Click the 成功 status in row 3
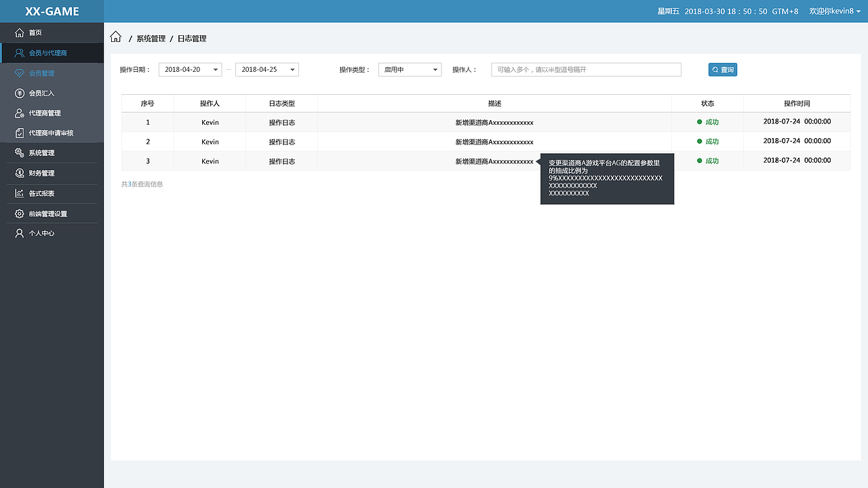The height and width of the screenshot is (488, 868). 708,161
